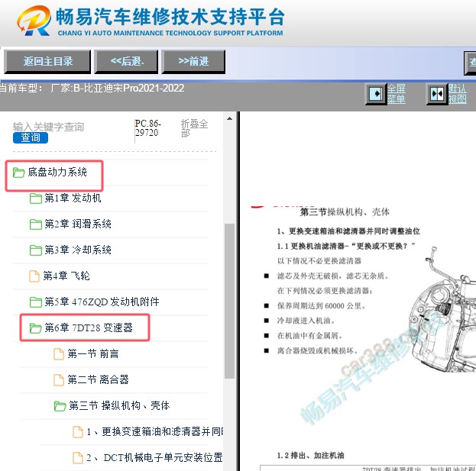Click 折叠全部 collapse all link
Viewport: 476px width, 471px height.
coord(194,128)
